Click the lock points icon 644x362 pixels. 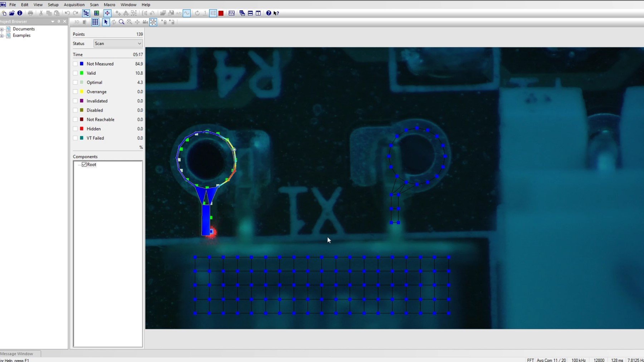click(165, 22)
